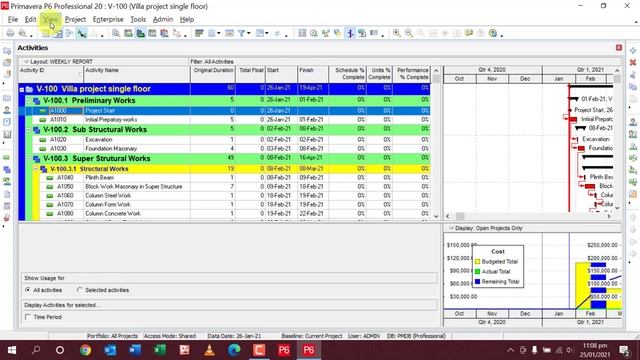Select the Selected activities radio button
The width and height of the screenshot is (640, 360).
pyautogui.click(x=79, y=290)
